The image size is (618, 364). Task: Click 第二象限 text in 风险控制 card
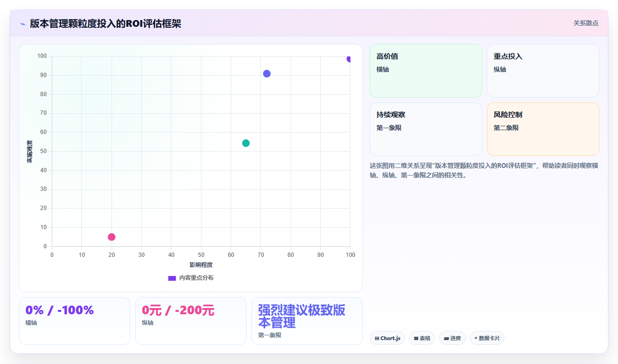coord(506,128)
